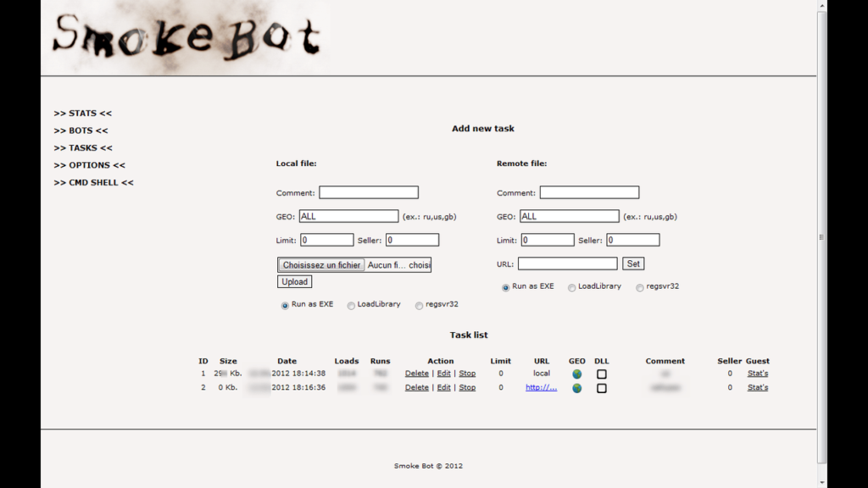
Task: Click Edit for task 2
Action: pyautogui.click(x=444, y=387)
